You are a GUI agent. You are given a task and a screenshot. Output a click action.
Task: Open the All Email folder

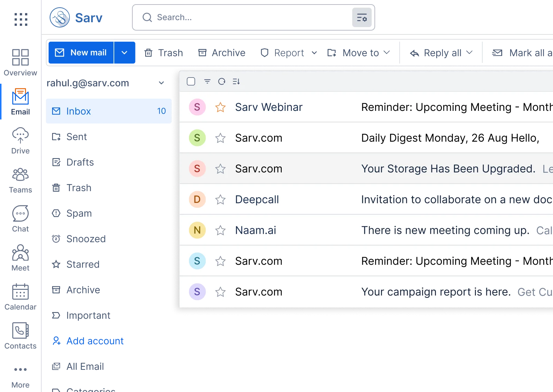(x=109, y=367)
